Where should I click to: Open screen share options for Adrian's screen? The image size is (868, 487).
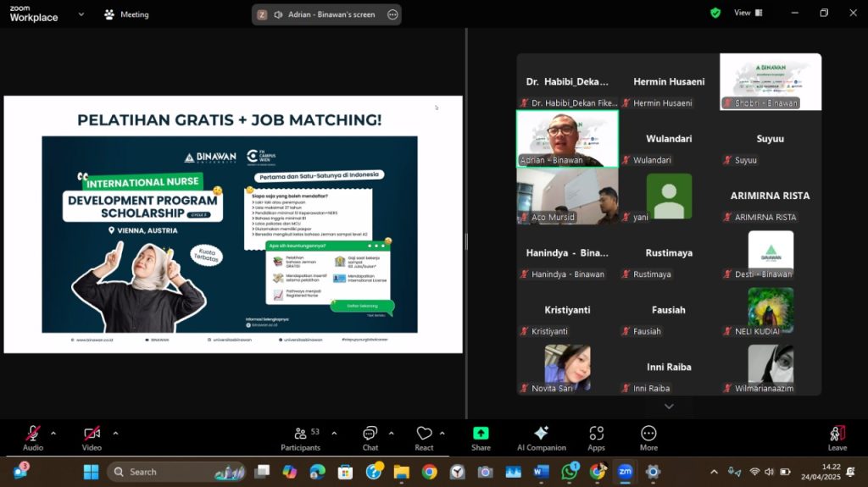click(392, 14)
